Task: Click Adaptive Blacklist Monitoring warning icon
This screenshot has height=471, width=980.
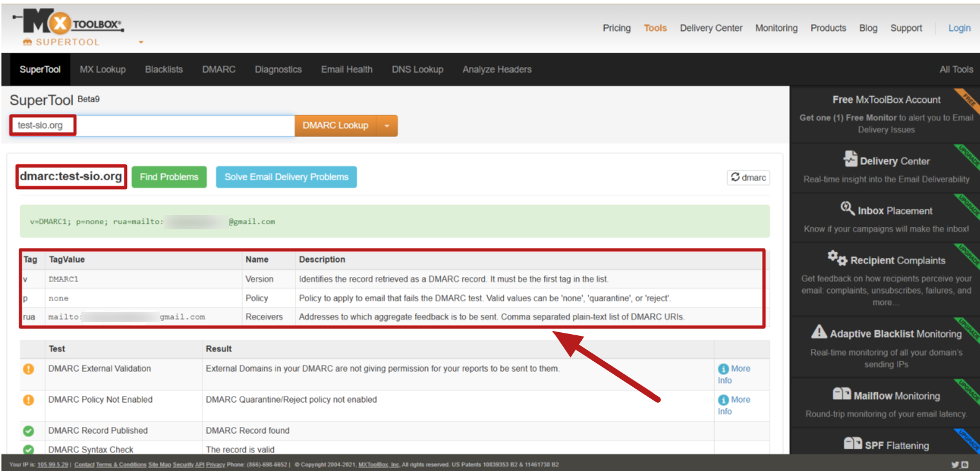Action: (819, 332)
